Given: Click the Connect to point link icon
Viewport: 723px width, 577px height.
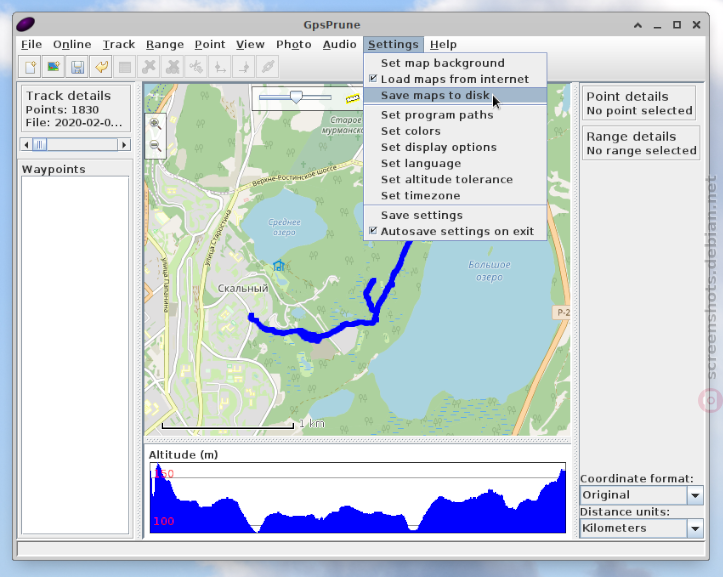Looking at the screenshot, I should click(x=267, y=67).
